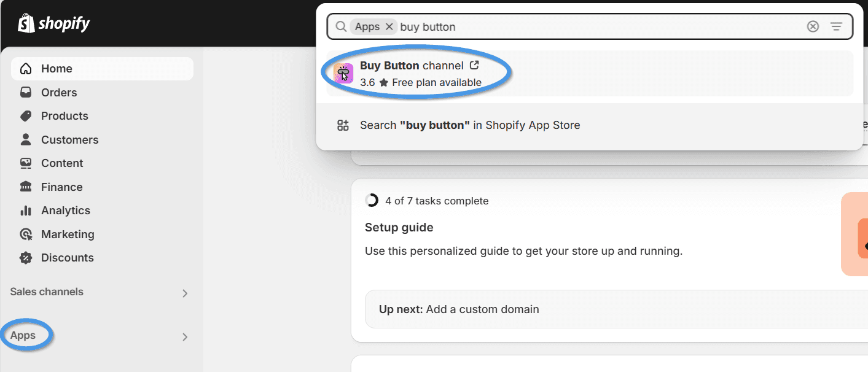
Task: Open search filter options icon
Action: point(836,26)
